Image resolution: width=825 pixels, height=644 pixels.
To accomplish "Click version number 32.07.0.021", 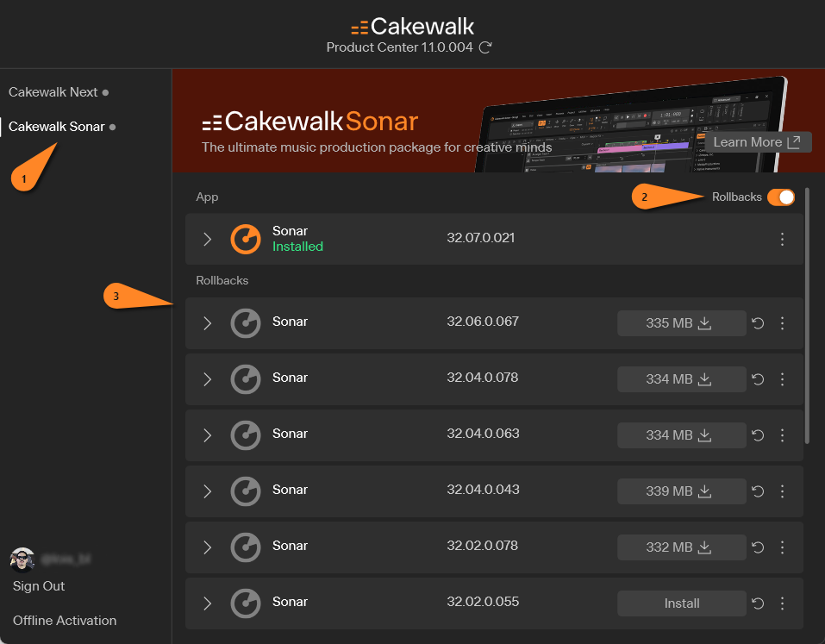I will click(481, 238).
